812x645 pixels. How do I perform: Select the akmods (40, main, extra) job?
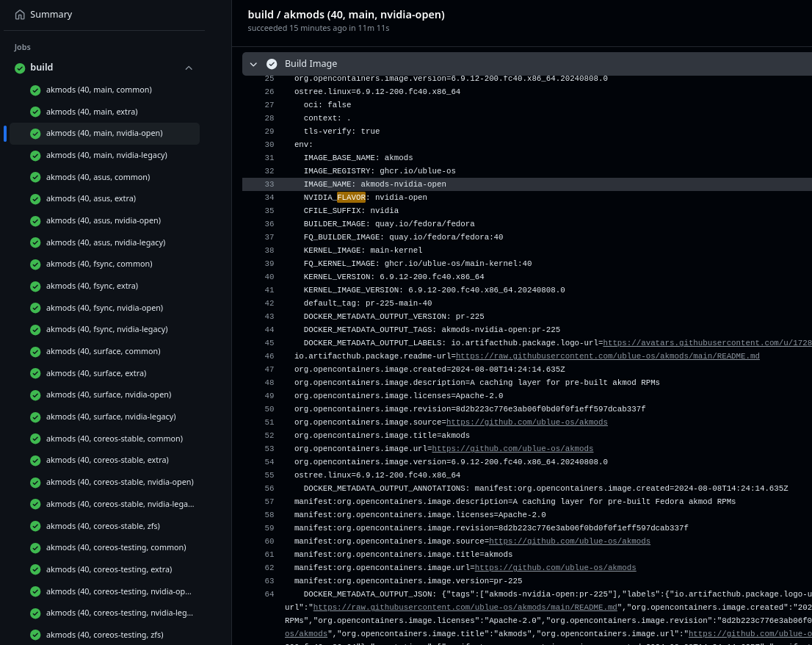point(92,112)
